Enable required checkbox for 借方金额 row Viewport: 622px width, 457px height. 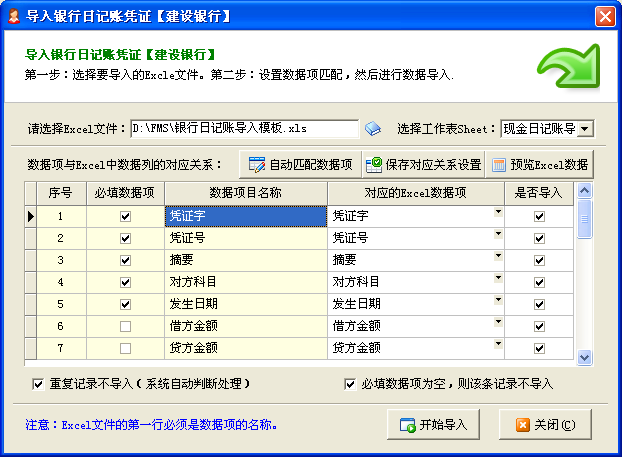click(x=124, y=326)
